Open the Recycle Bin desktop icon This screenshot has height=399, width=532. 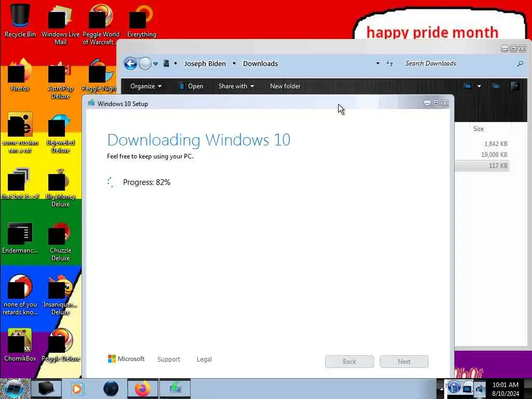(20, 20)
